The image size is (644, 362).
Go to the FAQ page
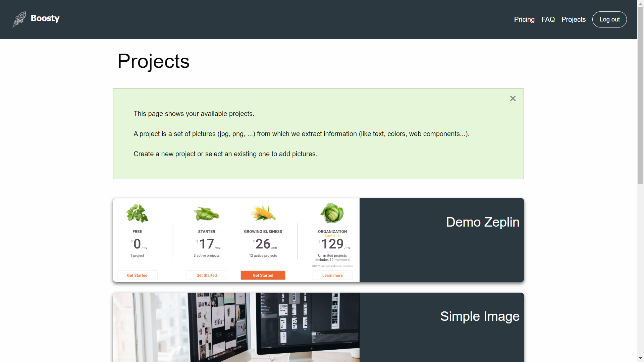[548, 19]
